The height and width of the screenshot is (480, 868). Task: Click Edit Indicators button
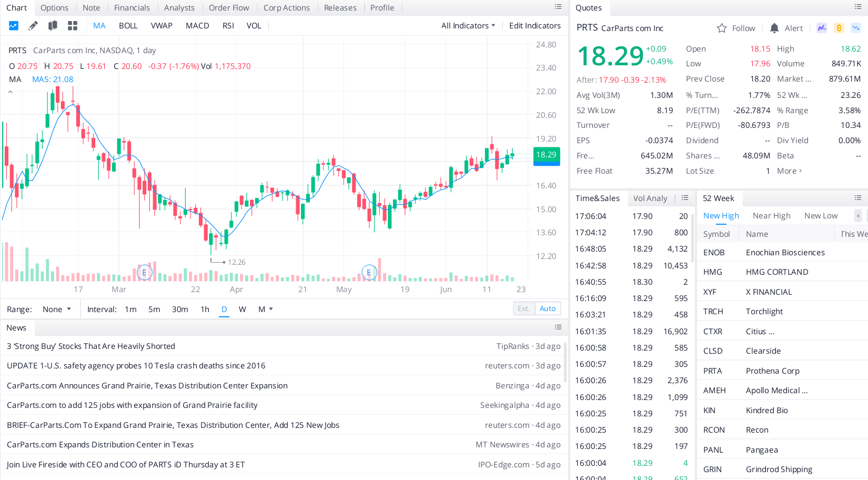point(535,26)
